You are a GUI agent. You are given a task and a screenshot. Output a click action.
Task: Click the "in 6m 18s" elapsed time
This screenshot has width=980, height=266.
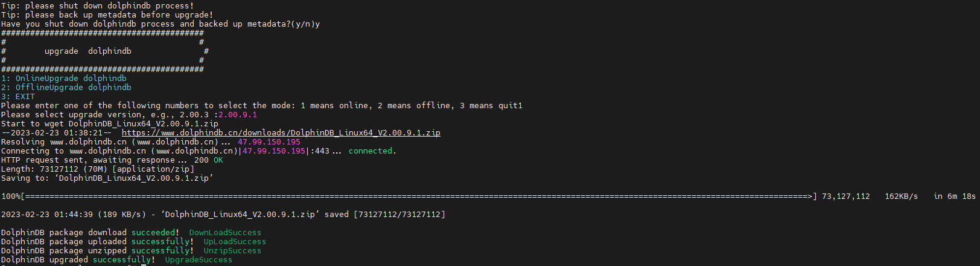[x=954, y=196]
